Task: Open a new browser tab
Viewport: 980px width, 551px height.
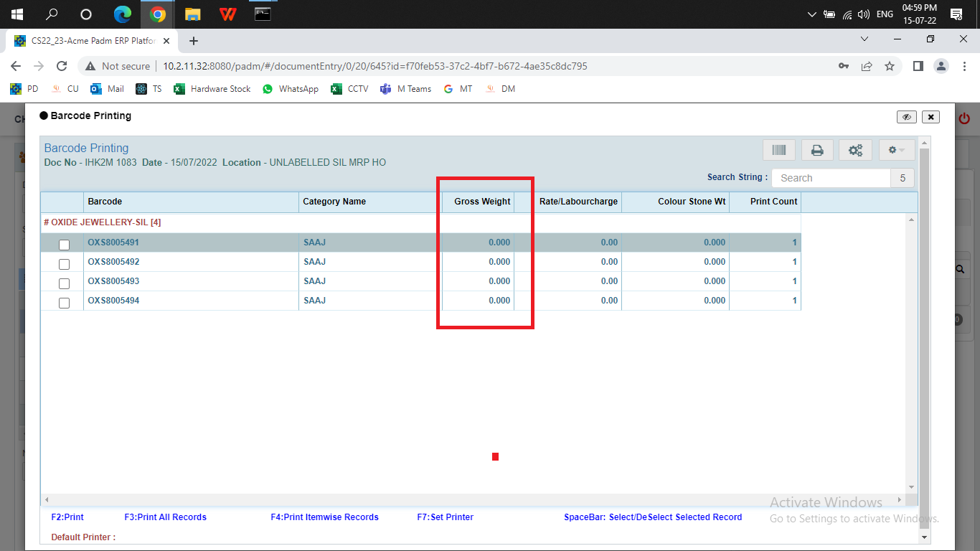Action: (x=194, y=41)
